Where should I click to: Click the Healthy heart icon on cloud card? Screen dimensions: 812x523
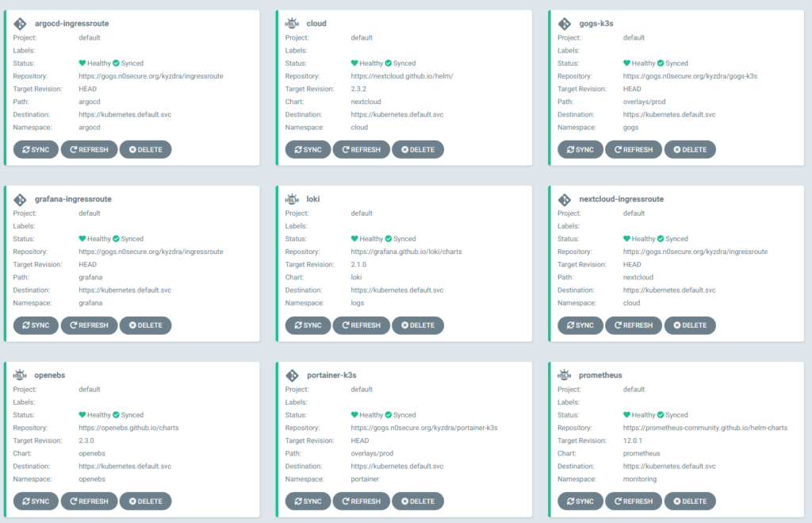354,63
